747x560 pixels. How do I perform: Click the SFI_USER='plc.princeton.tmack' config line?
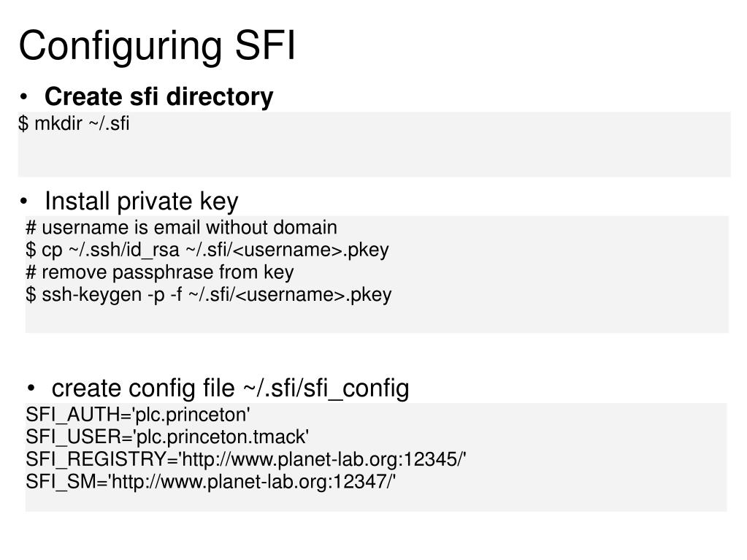167,437
